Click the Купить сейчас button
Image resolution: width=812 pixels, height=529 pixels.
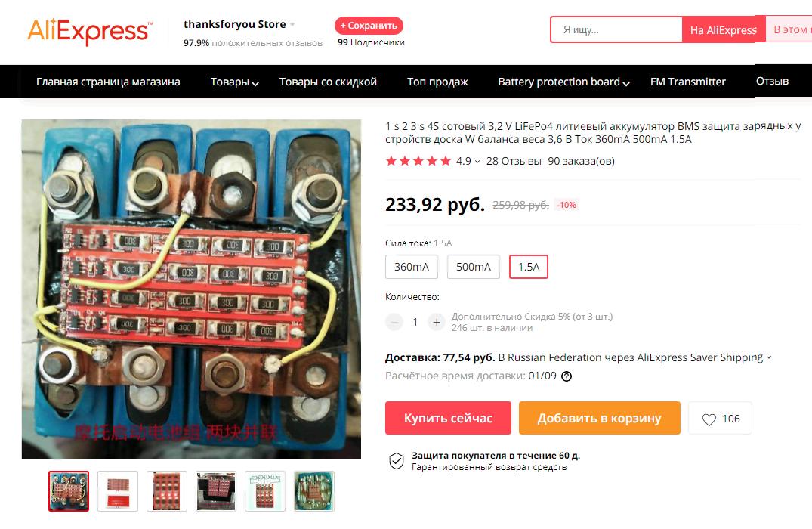click(448, 418)
